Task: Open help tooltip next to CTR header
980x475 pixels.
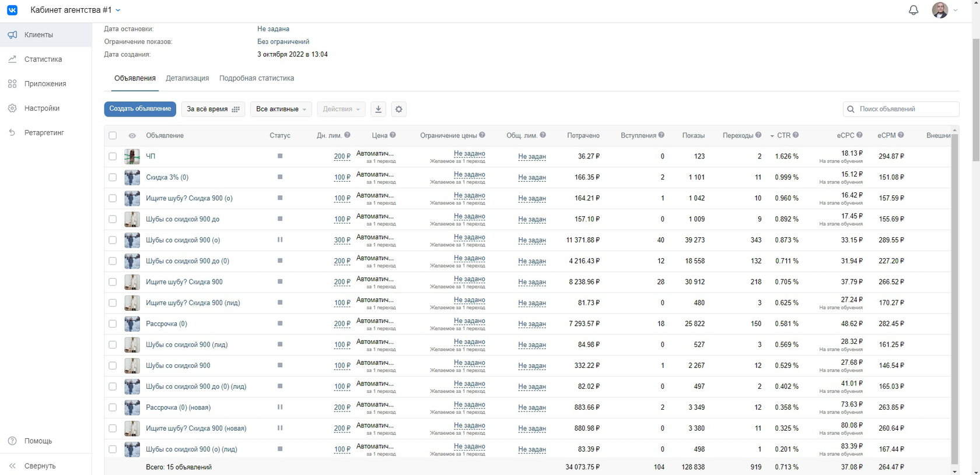Action: pos(796,135)
